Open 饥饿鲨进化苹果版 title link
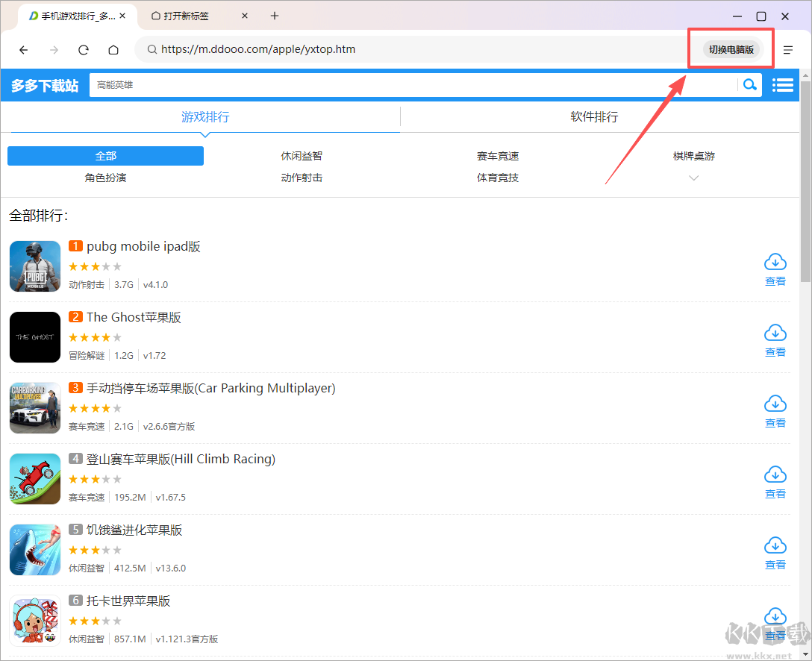The width and height of the screenshot is (812, 661). coord(134,530)
